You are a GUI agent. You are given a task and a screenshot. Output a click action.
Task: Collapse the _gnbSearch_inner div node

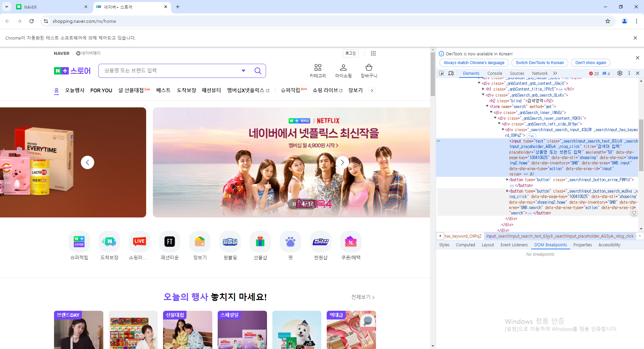pyautogui.click(x=491, y=112)
